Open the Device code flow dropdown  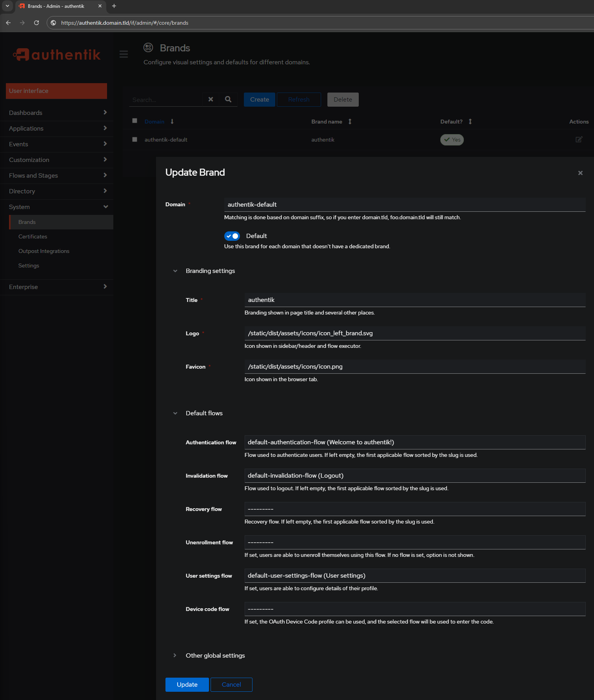(415, 609)
